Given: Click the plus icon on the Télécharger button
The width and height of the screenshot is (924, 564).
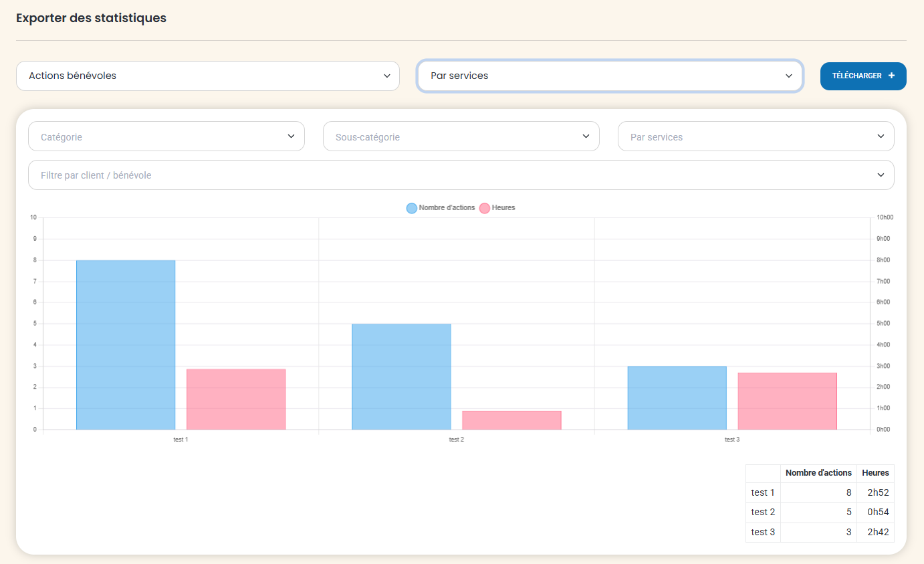Looking at the screenshot, I should tap(891, 76).
